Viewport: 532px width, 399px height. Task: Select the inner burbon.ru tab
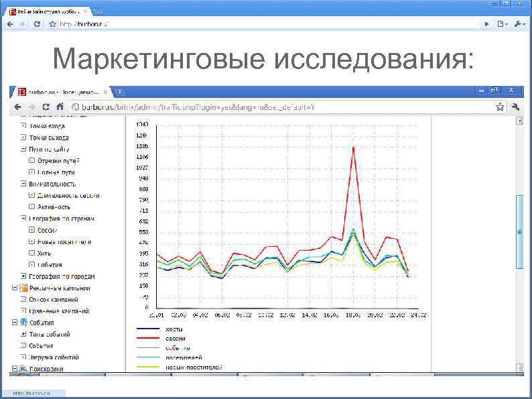pyautogui.click(x=63, y=92)
